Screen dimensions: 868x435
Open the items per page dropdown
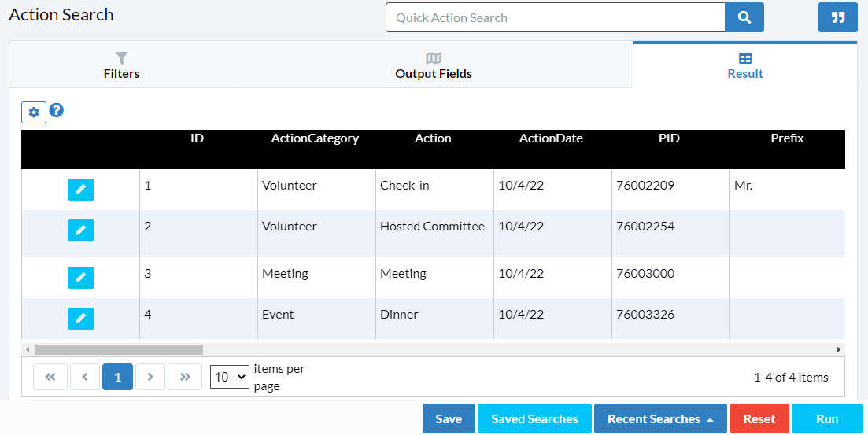click(230, 377)
